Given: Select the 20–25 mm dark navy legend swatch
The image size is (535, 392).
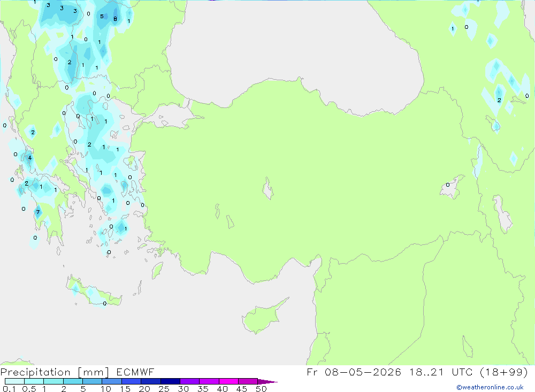Looking at the screenshot, I should click(150, 381).
